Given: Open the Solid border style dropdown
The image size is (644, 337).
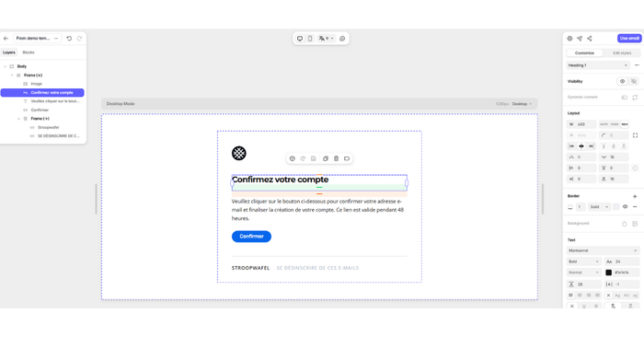Looking at the screenshot, I should pos(599,207).
